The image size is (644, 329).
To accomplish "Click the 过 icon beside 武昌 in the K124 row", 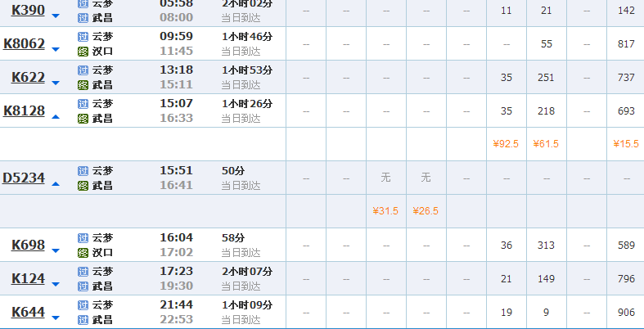I will click(x=83, y=286).
